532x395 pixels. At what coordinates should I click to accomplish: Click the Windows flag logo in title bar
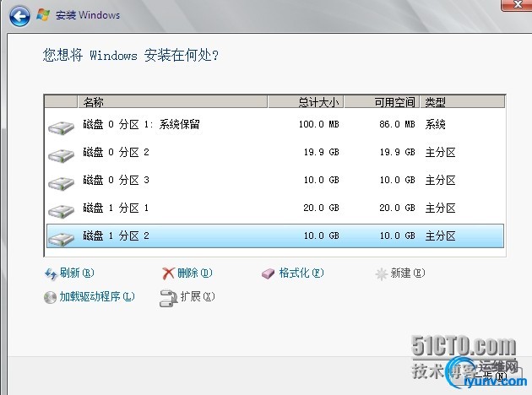click(43, 15)
